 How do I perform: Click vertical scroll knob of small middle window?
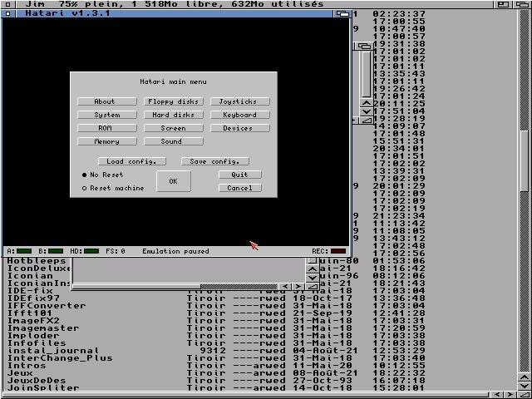(367, 74)
